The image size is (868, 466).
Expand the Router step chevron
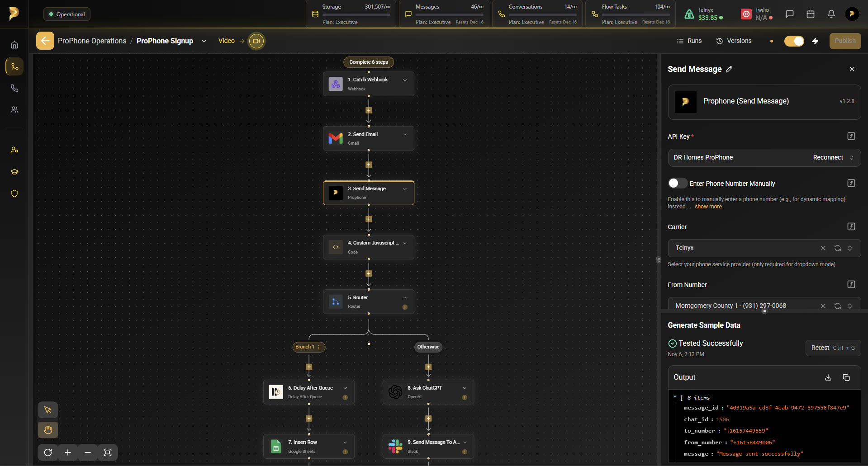(x=405, y=298)
